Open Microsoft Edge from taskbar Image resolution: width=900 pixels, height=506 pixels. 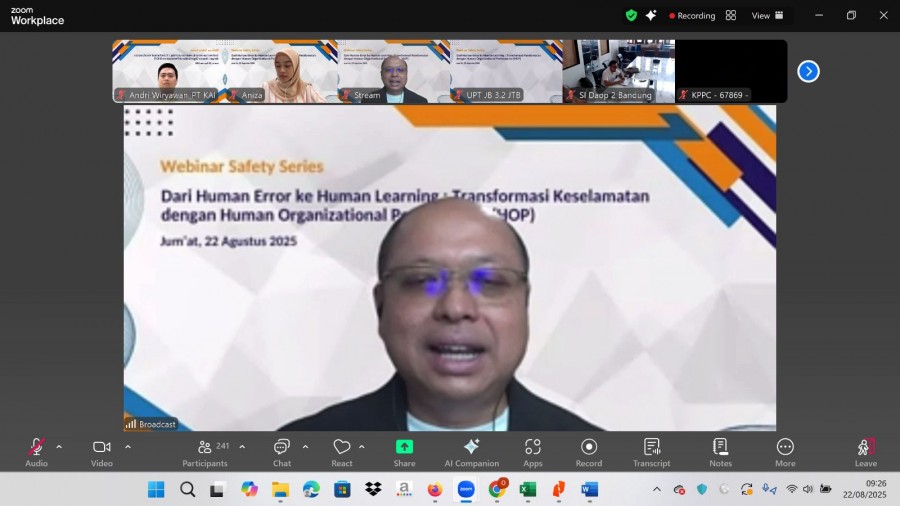(311, 489)
